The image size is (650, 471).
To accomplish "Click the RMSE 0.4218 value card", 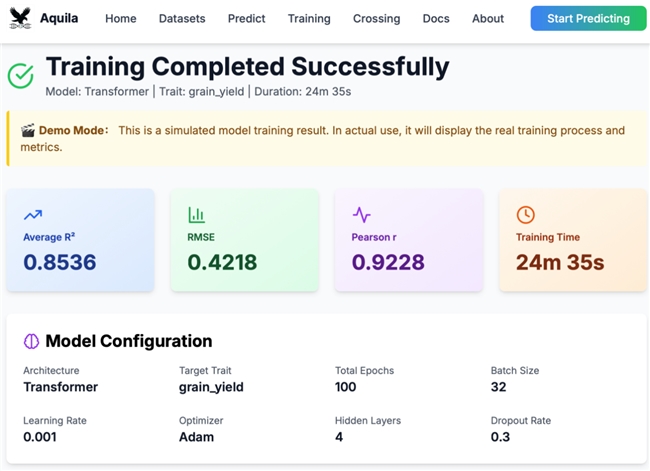I will (245, 240).
